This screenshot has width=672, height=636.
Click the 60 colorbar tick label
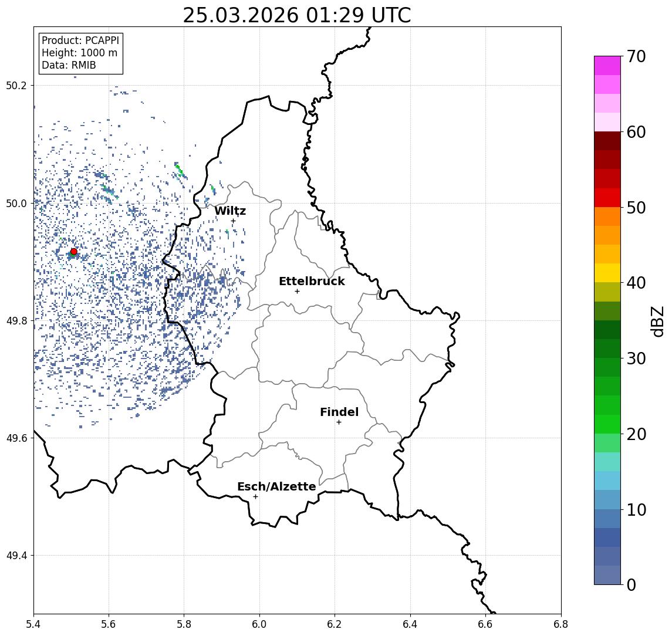tap(636, 132)
